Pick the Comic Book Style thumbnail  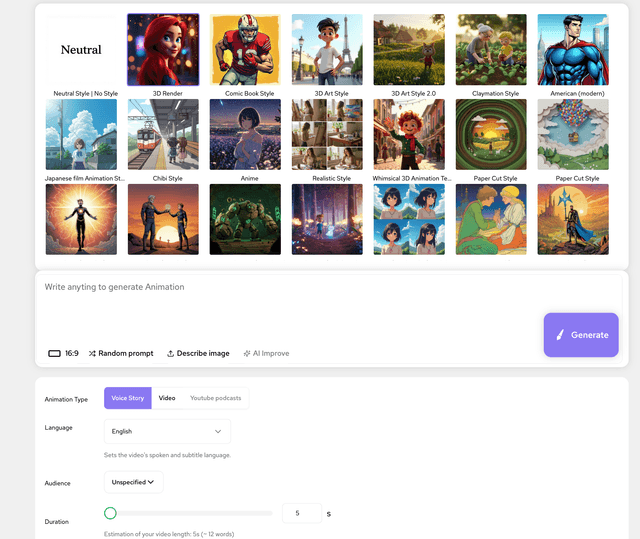click(245, 50)
